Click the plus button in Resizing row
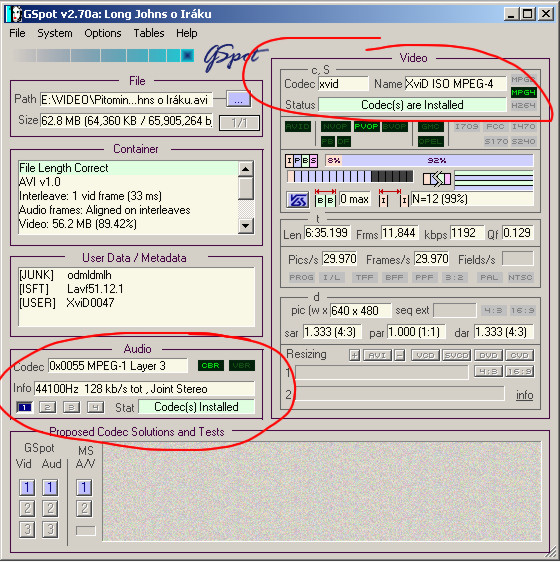 coord(355,355)
